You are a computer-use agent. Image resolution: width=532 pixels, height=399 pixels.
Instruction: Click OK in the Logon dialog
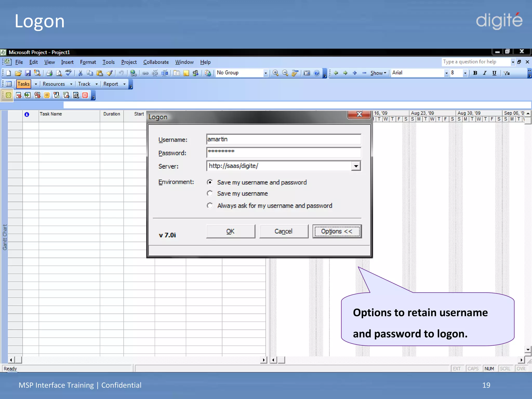(x=231, y=231)
